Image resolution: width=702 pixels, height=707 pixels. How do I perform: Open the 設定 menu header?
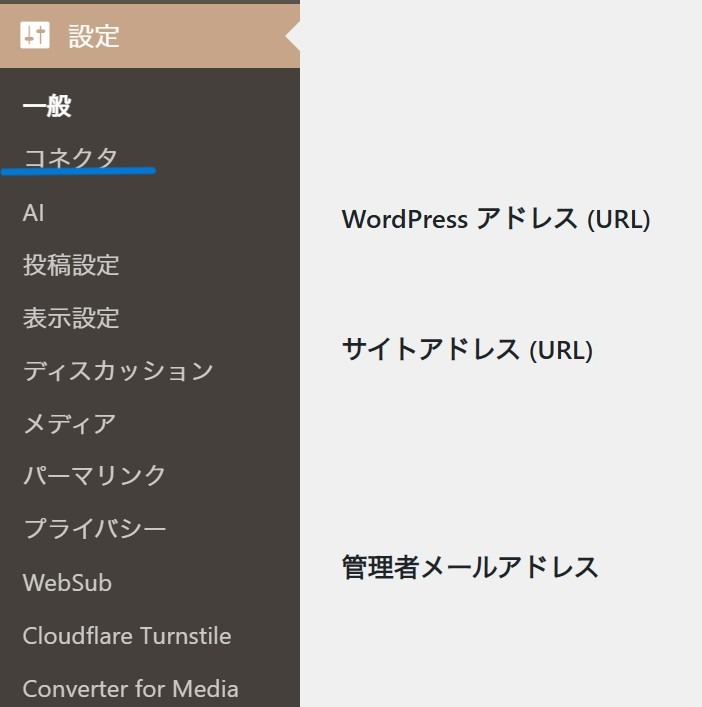[150, 36]
